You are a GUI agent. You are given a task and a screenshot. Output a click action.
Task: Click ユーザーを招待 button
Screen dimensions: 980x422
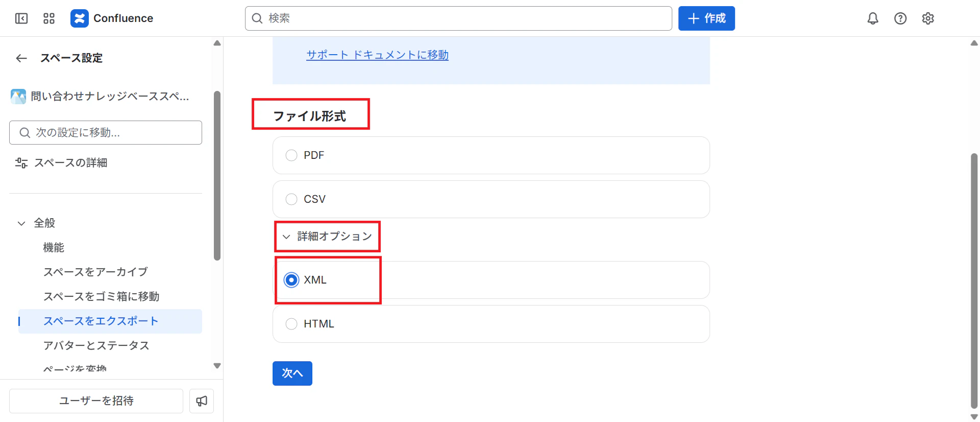[96, 401]
